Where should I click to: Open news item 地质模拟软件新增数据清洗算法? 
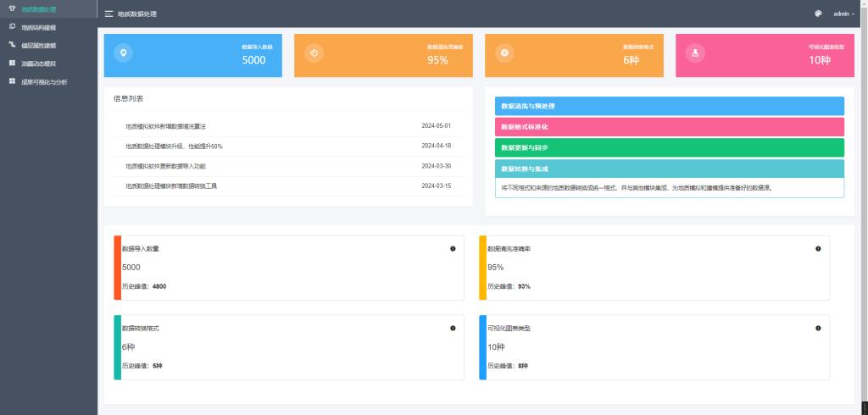[x=165, y=126]
